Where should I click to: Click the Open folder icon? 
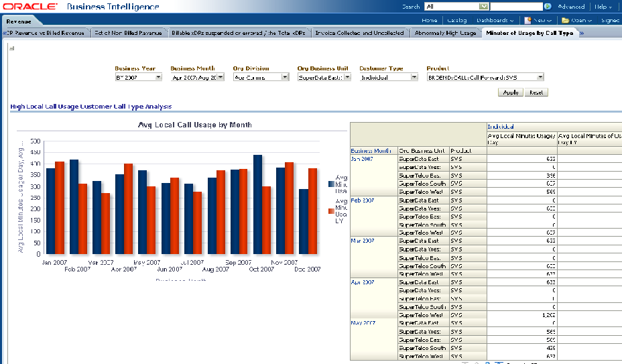(x=565, y=20)
